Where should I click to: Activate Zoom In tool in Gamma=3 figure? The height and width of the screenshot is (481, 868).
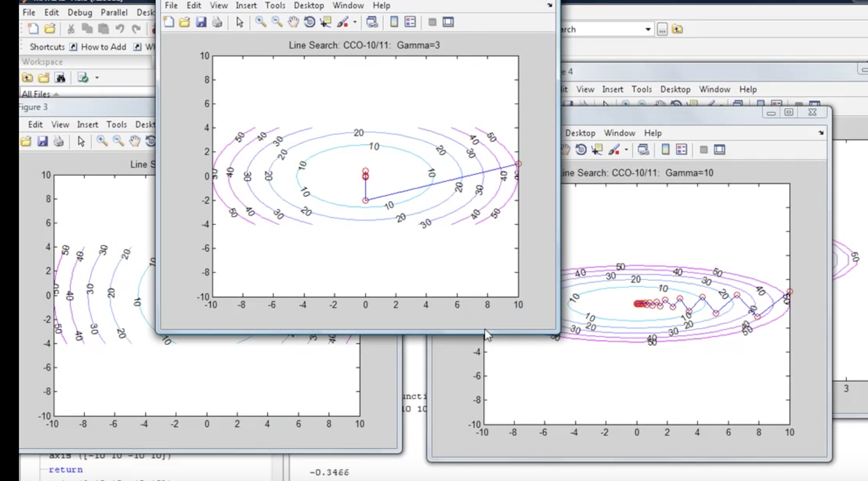click(261, 22)
